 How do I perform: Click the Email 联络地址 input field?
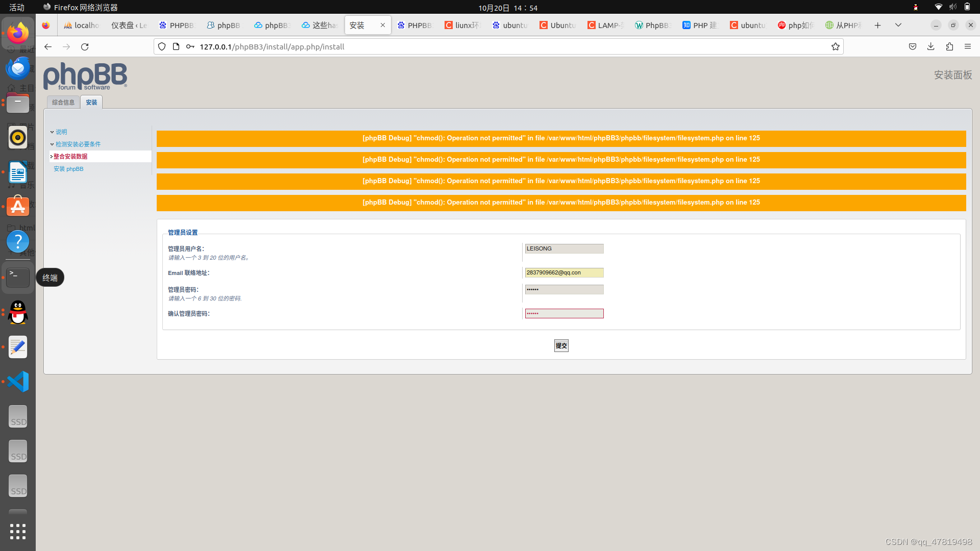(x=563, y=272)
